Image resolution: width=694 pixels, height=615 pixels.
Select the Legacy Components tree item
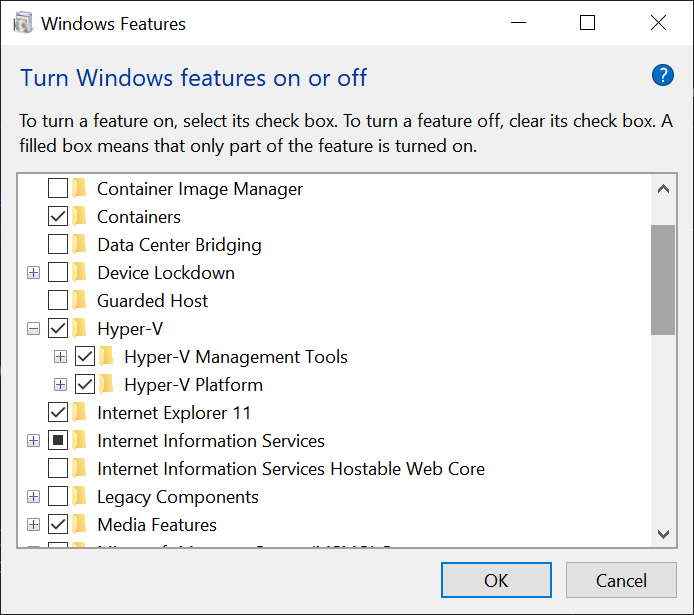click(x=177, y=497)
